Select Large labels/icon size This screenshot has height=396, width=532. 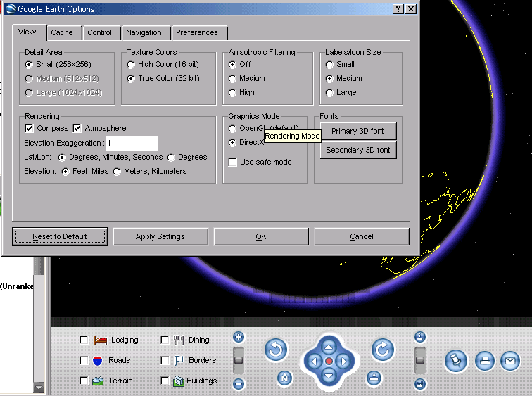(x=329, y=93)
